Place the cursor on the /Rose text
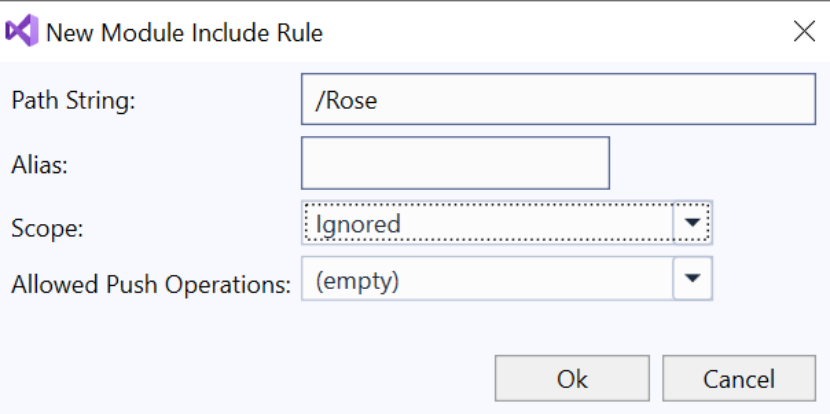This screenshot has height=414, width=830. point(346,101)
